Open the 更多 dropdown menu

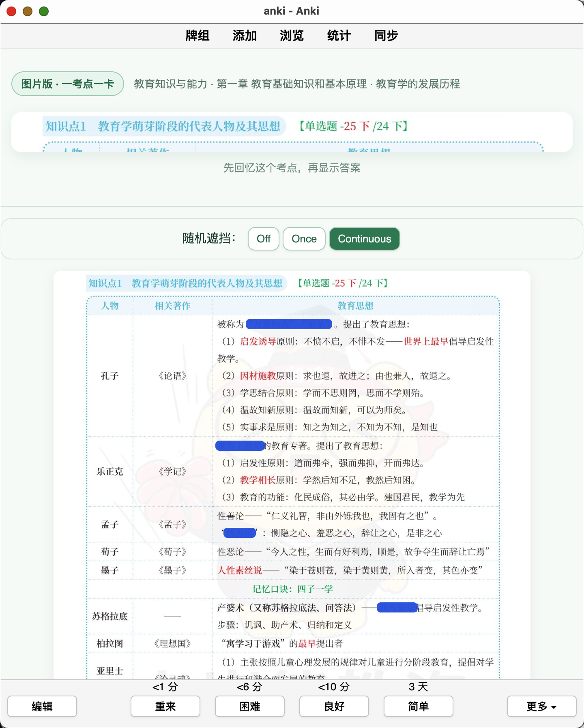[x=542, y=706]
